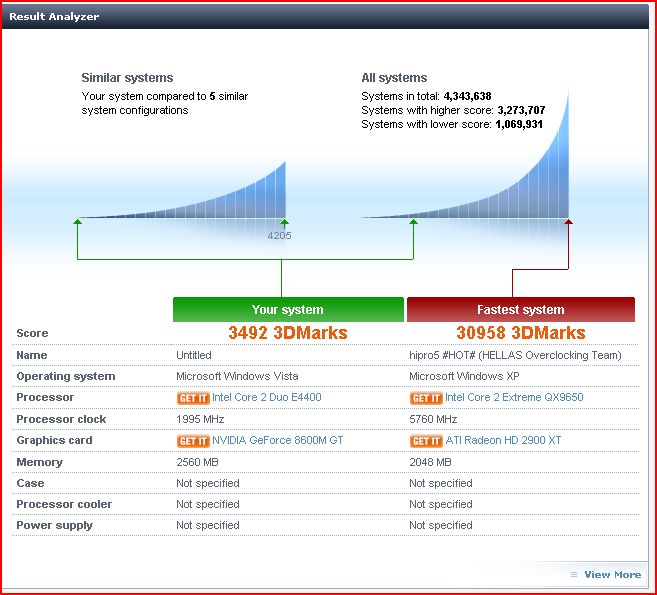Click the 3492 3DMarks score
The height and width of the screenshot is (595, 657).
[x=288, y=333]
